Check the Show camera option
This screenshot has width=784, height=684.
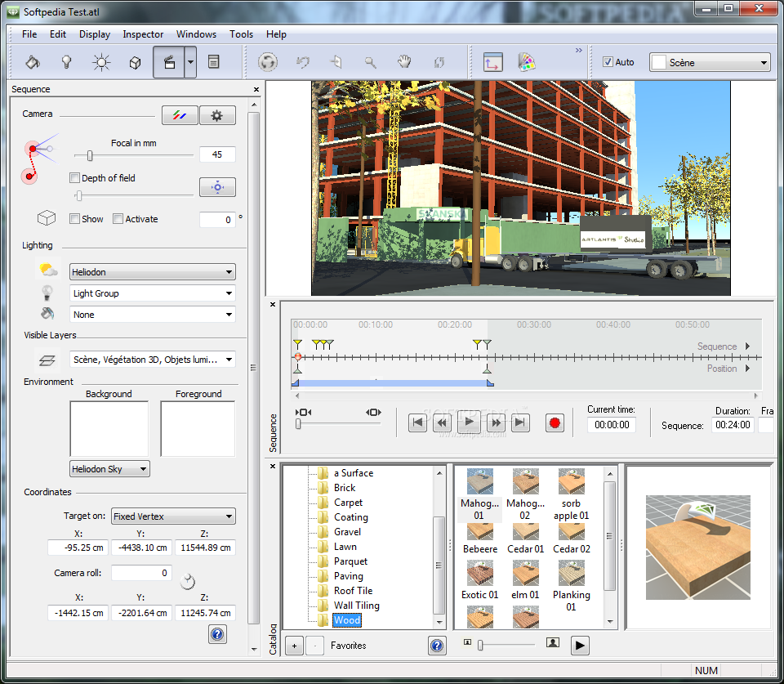pyautogui.click(x=74, y=218)
